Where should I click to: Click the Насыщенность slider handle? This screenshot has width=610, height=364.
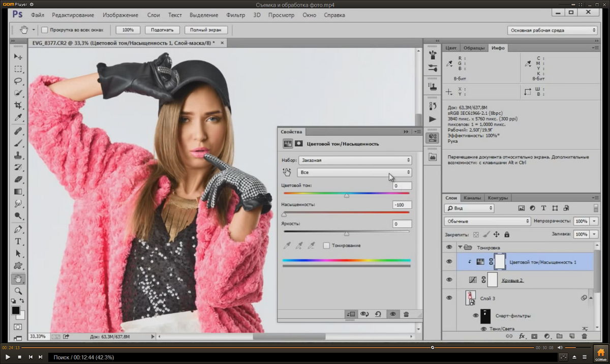[284, 215]
